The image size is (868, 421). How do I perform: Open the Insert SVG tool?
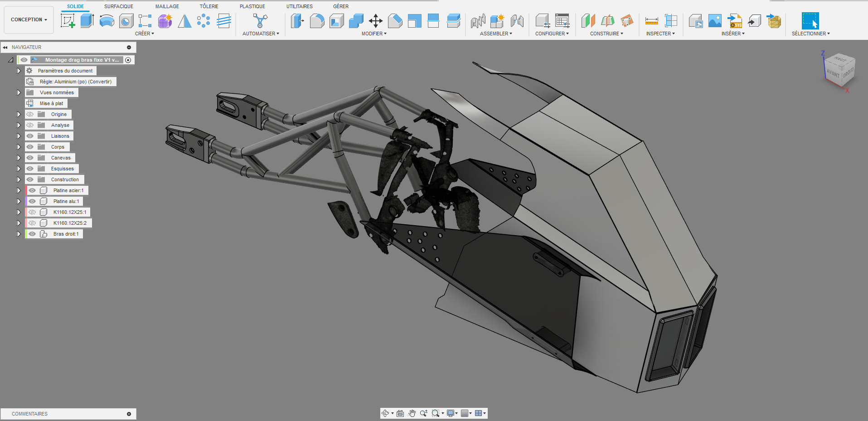(x=735, y=21)
